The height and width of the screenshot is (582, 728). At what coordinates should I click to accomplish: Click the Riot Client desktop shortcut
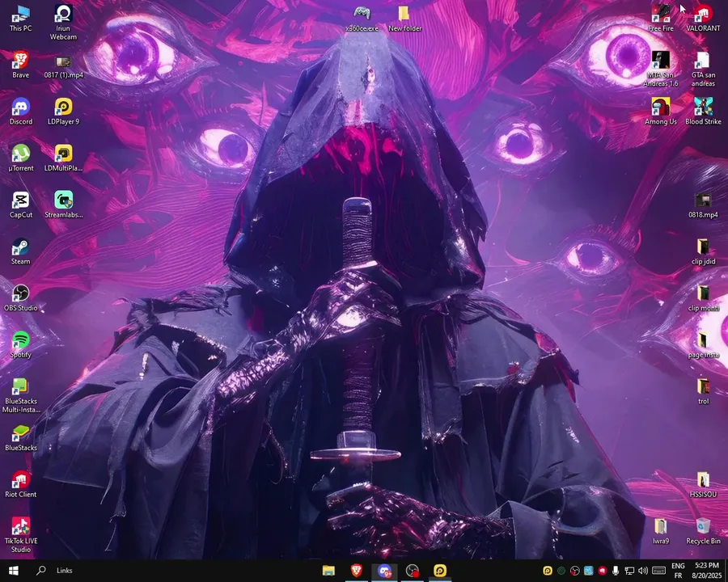pyautogui.click(x=21, y=484)
